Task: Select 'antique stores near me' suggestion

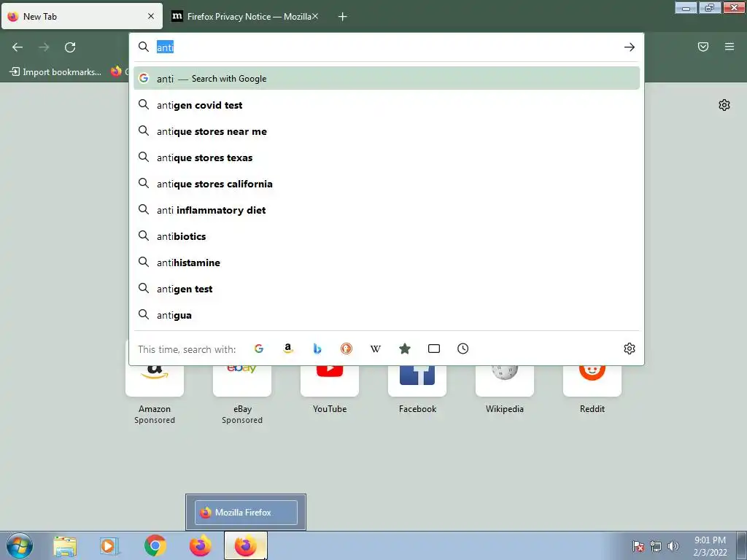Action: 387,131
